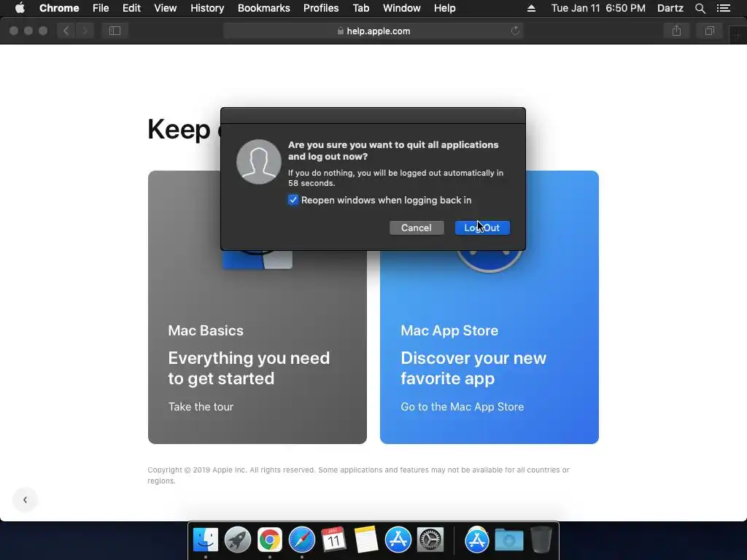Open the second App Store icon right of the Dock divider
This screenshot has height=560, width=747.
pos(477,540)
